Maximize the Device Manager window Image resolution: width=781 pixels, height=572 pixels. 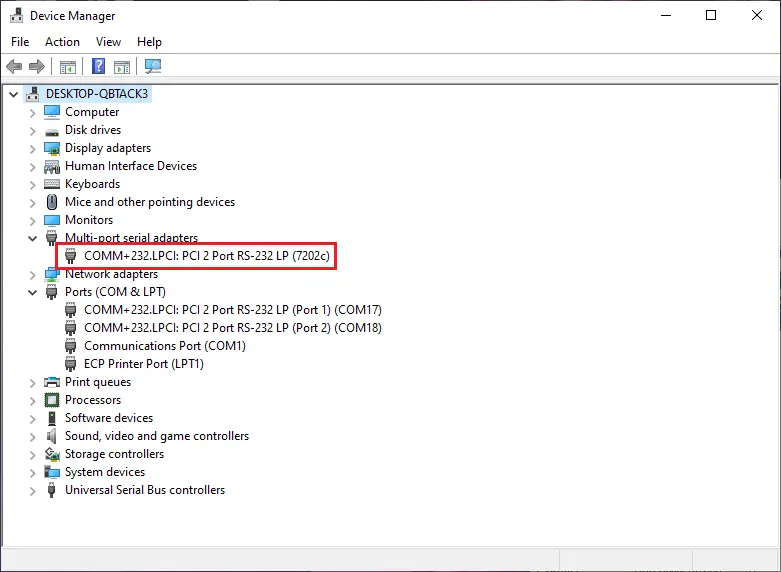tap(711, 15)
